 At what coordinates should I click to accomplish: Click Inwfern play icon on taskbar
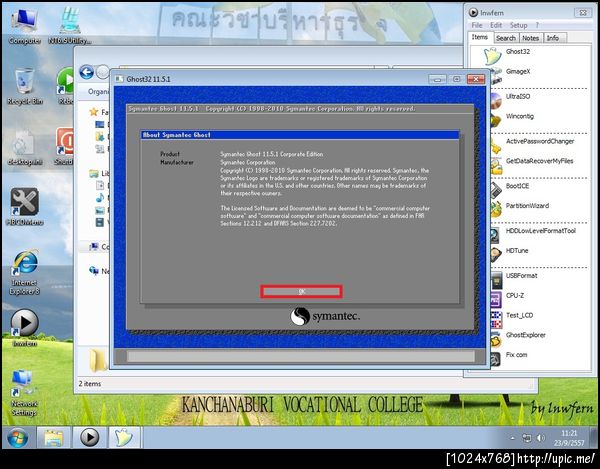(x=90, y=438)
